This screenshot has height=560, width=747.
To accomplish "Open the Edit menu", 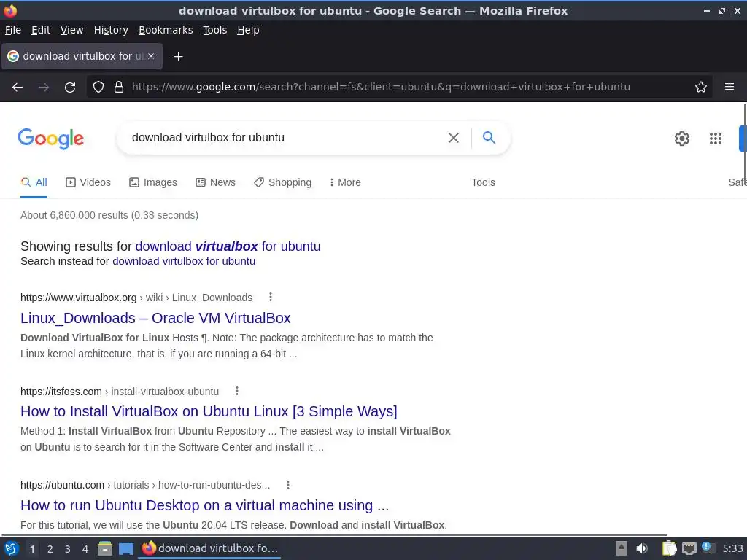I will 41,30.
